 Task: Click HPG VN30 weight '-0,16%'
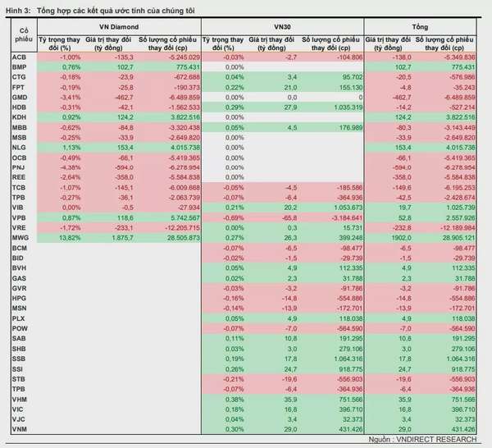tap(234, 298)
